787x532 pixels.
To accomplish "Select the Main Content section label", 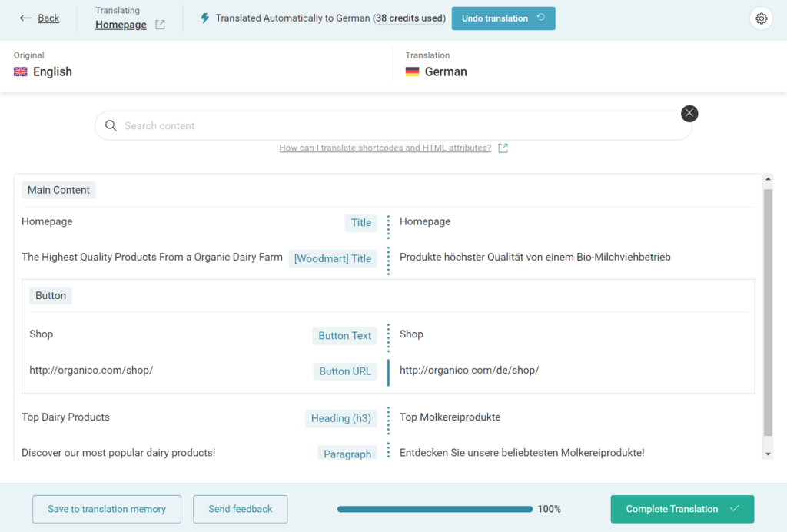I will [58, 190].
